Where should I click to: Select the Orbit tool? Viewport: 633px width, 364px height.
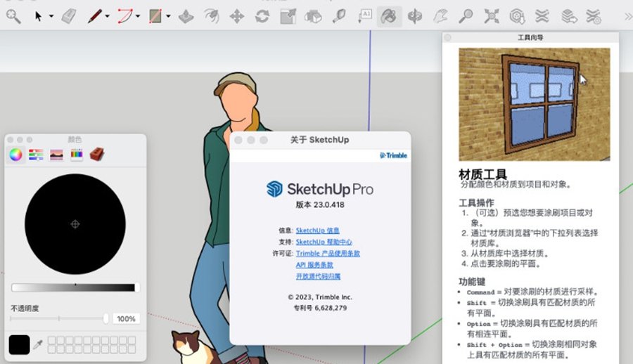point(414,17)
